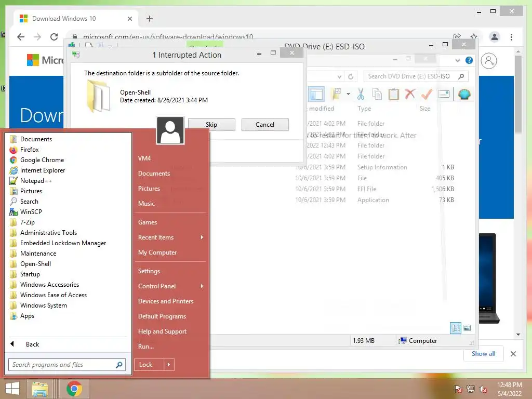
Task: Switch Explorer to Large icons view
Action: (x=467, y=328)
